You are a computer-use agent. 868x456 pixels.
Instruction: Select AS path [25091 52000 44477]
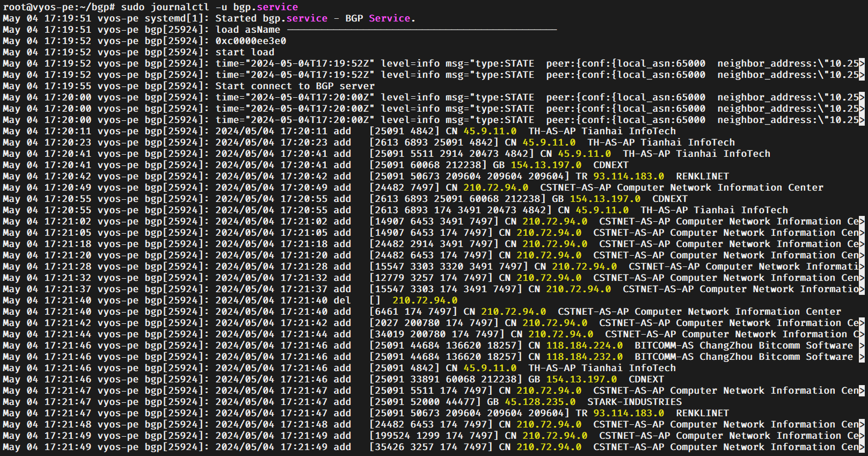click(x=425, y=402)
